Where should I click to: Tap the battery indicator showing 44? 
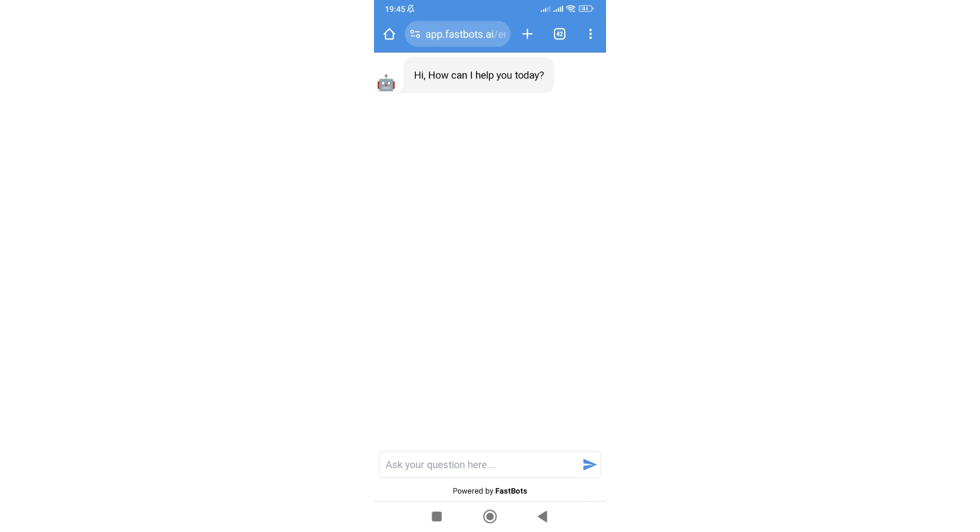(586, 9)
